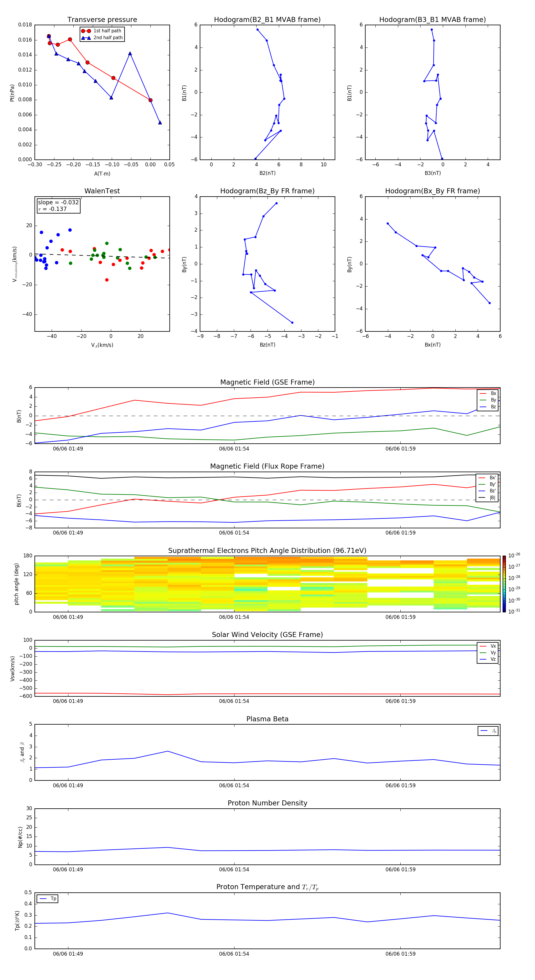Click 'Hodogram(Bz_By FR frame)' title
Image resolution: width=535 pixels, height=980 pixels.
click(x=267, y=191)
